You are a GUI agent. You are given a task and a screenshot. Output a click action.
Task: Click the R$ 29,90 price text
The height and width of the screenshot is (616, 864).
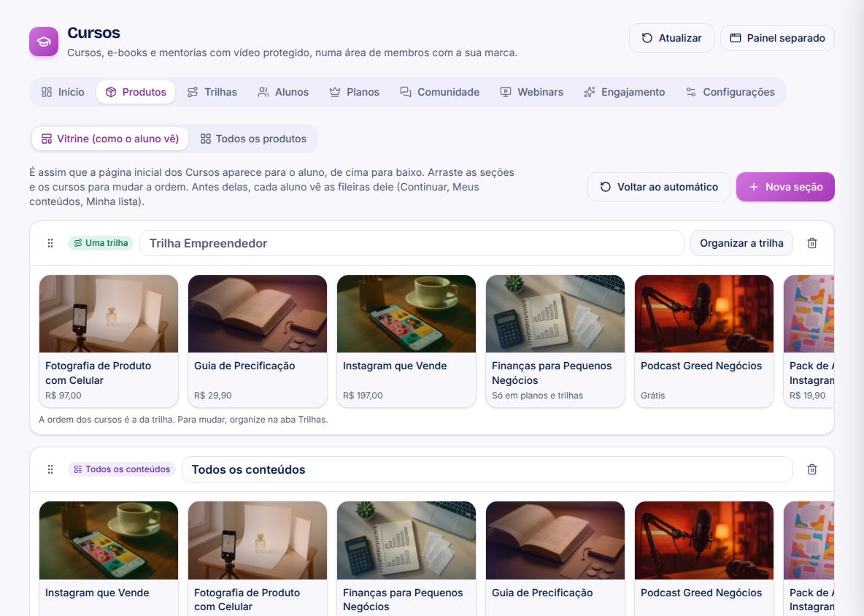(x=212, y=396)
